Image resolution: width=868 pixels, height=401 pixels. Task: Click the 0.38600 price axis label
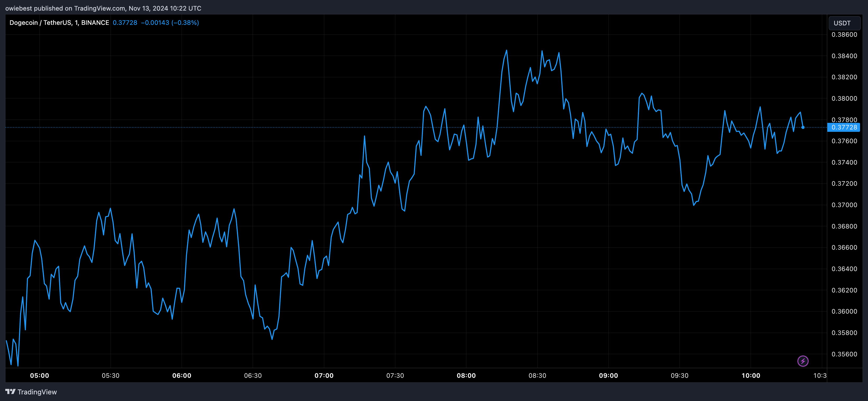click(844, 34)
